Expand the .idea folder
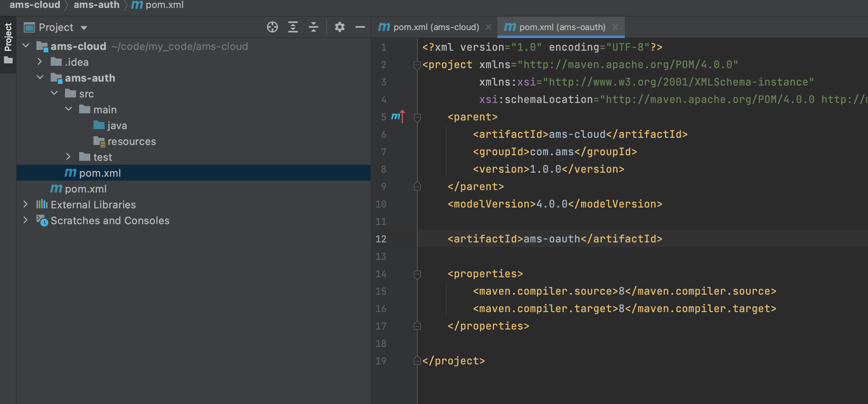This screenshot has height=404, width=868. click(x=40, y=62)
